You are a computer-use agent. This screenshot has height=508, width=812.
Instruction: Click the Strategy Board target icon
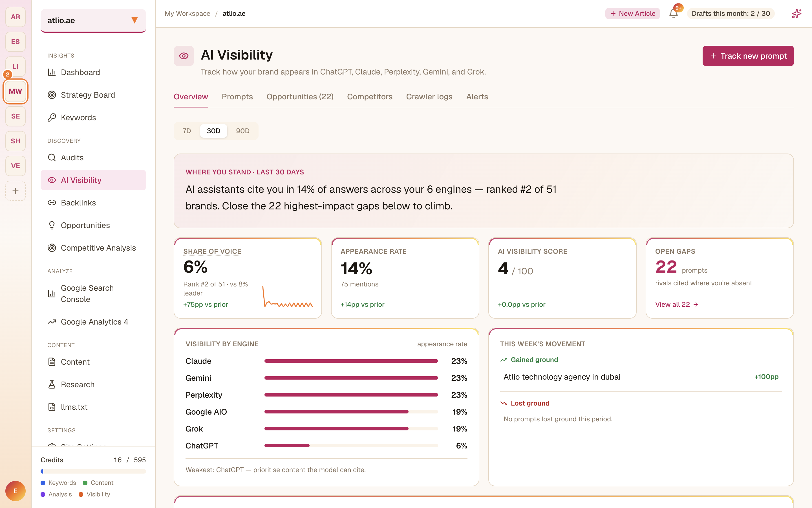pyautogui.click(x=52, y=95)
